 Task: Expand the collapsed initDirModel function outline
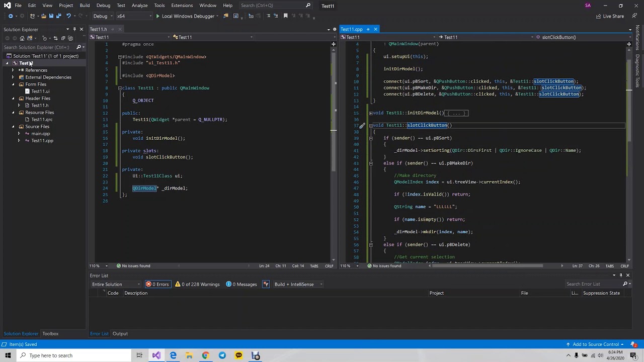point(371,113)
